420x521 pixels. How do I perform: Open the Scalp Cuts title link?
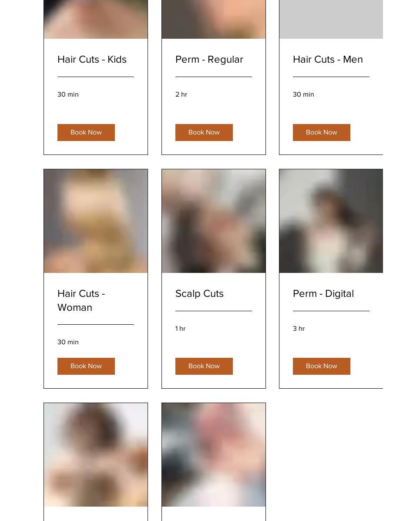tap(199, 294)
